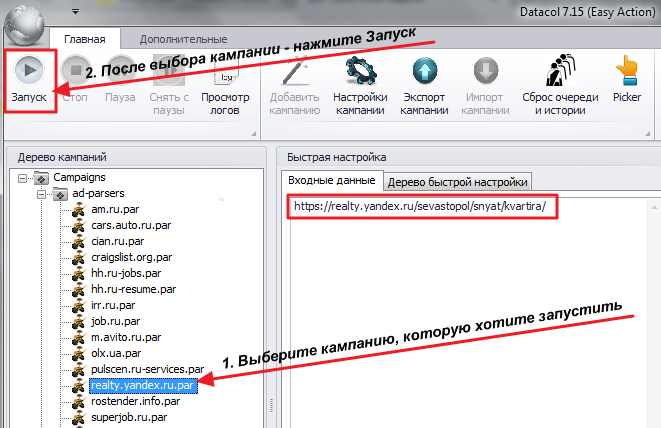Click Снять с паузы button
This screenshot has width=661, height=428.
[x=169, y=83]
